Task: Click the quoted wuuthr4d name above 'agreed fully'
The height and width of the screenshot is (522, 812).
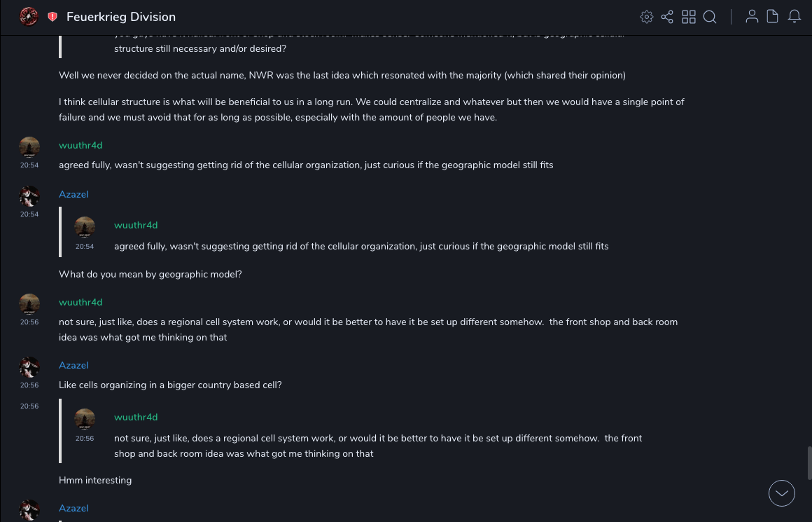Action: [136, 225]
